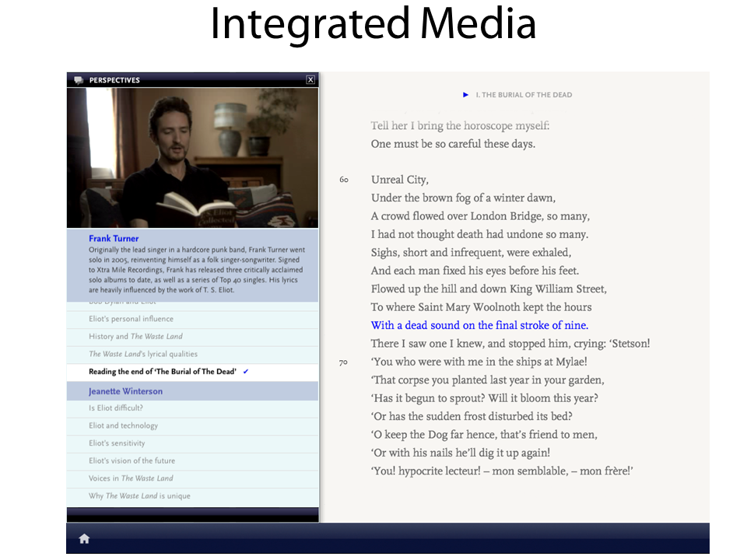Select Jeanette Winterson contributor heading
The height and width of the screenshot is (560, 747).
(125, 391)
